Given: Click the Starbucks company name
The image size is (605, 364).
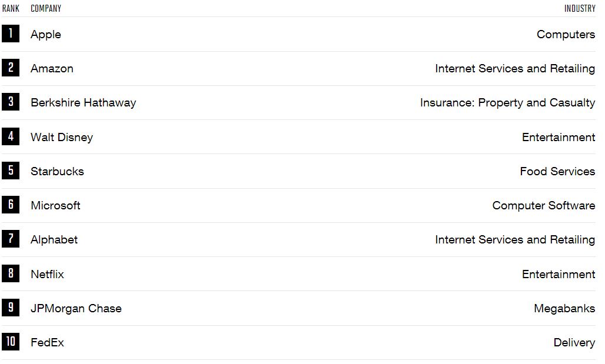Looking at the screenshot, I should pos(57,171).
